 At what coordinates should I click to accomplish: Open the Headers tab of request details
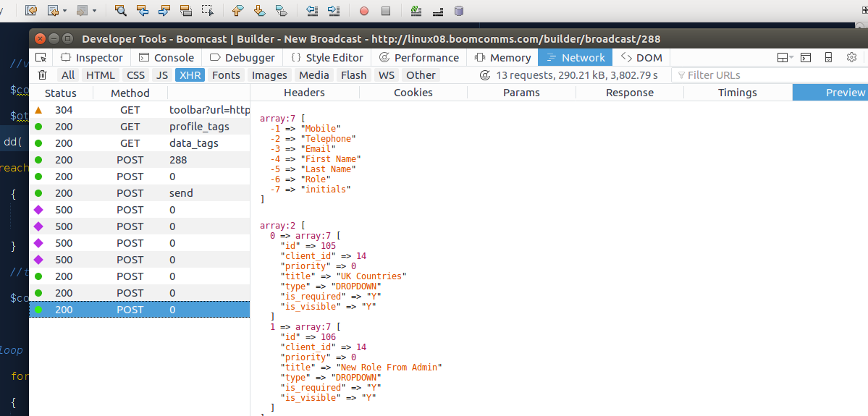point(304,93)
